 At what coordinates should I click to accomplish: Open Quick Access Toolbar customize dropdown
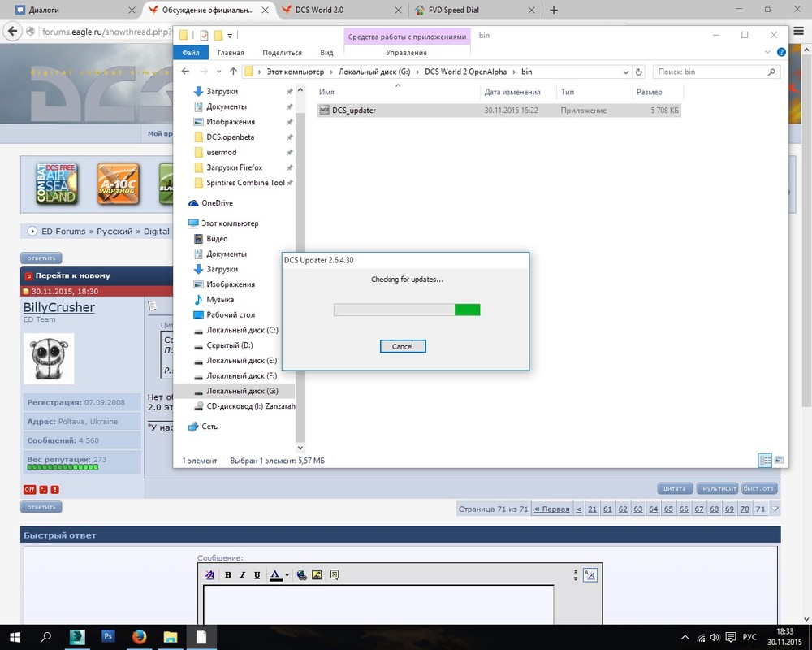[230, 36]
